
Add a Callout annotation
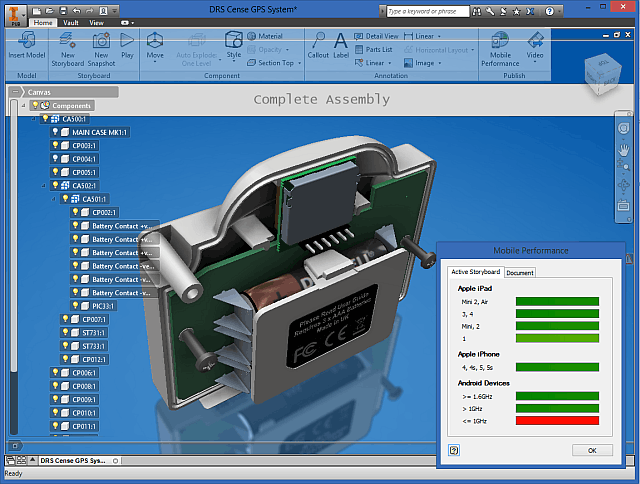tap(318, 45)
